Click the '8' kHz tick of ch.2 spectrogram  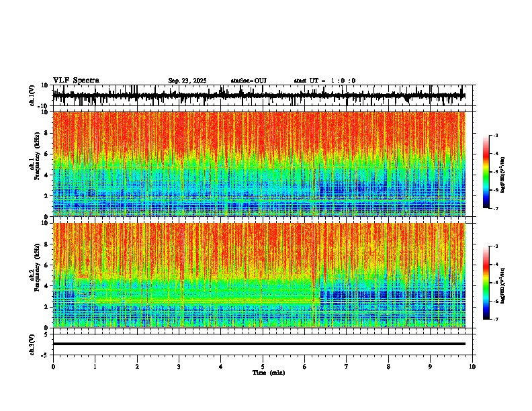[x=46, y=244]
